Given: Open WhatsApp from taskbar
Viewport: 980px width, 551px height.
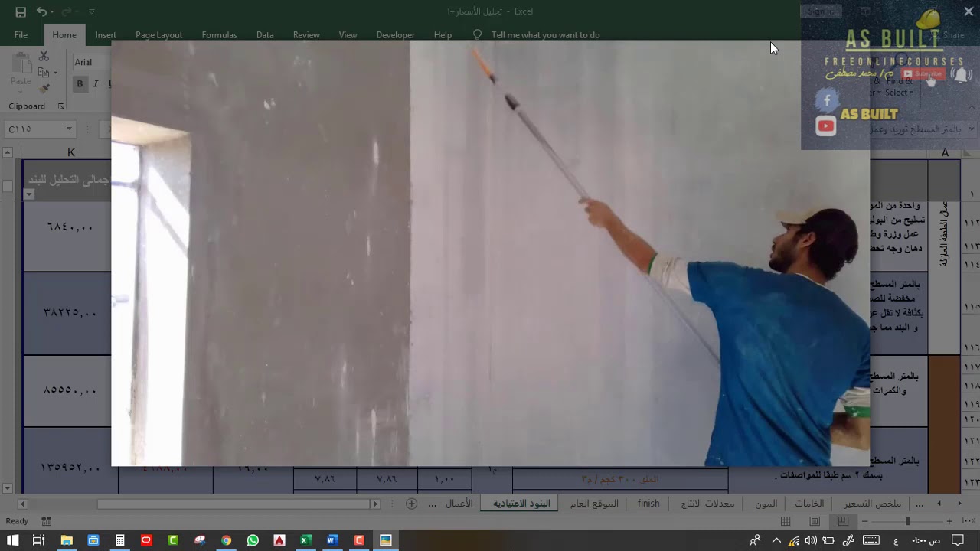Looking at the screenshot, I should [253, 540].
